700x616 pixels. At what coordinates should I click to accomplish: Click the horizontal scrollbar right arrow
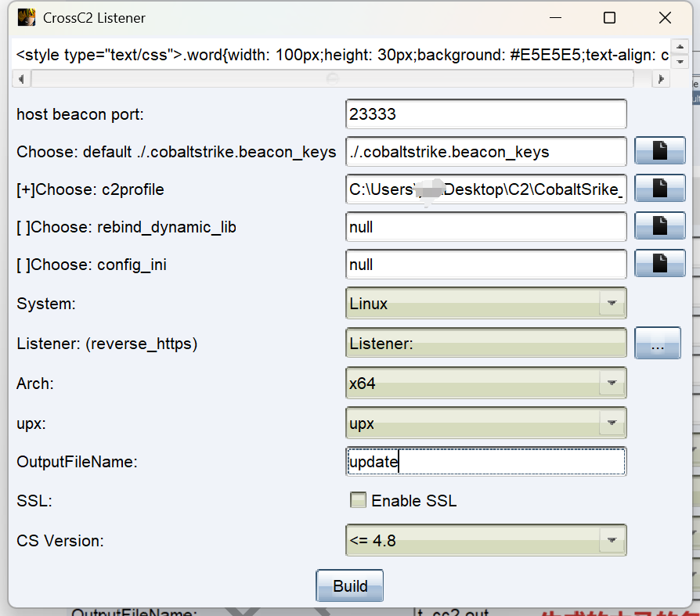point(661,79)
